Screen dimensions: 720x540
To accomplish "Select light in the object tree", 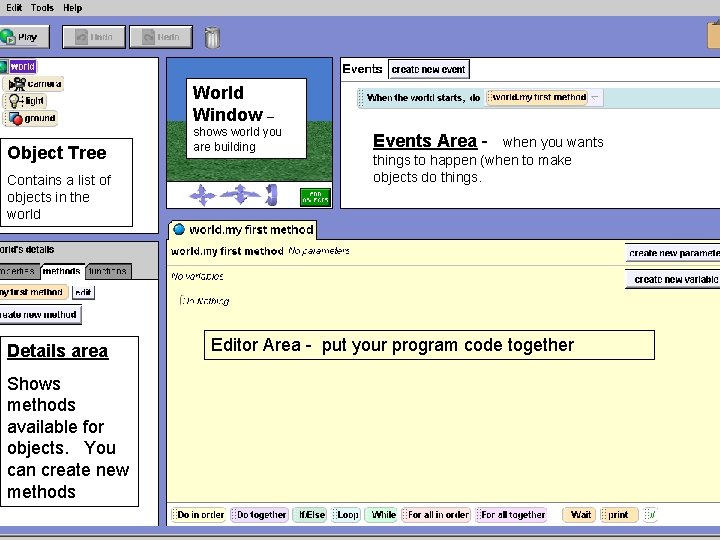I will tap(26, 101).
